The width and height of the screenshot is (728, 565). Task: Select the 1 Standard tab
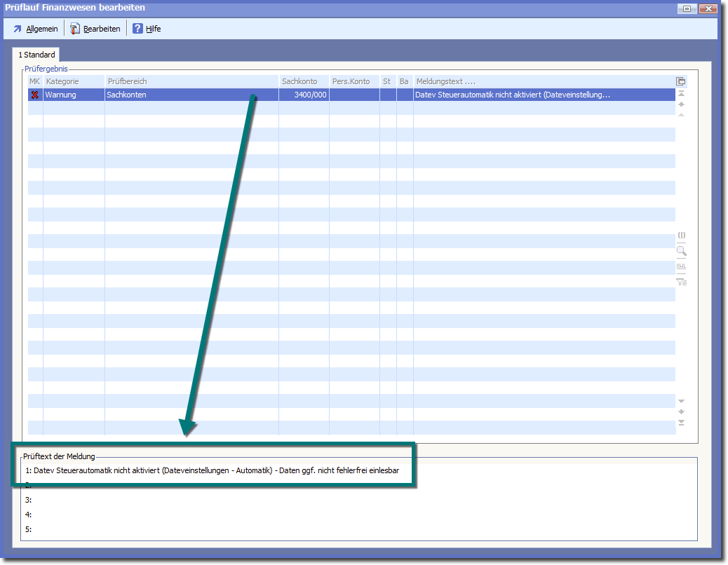(36, 55)
